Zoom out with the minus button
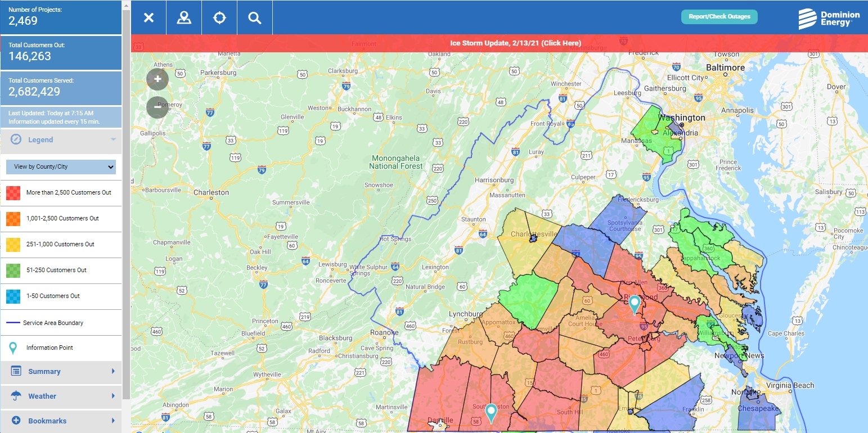This screenshot has width=868, height=433. pos(158,107)
